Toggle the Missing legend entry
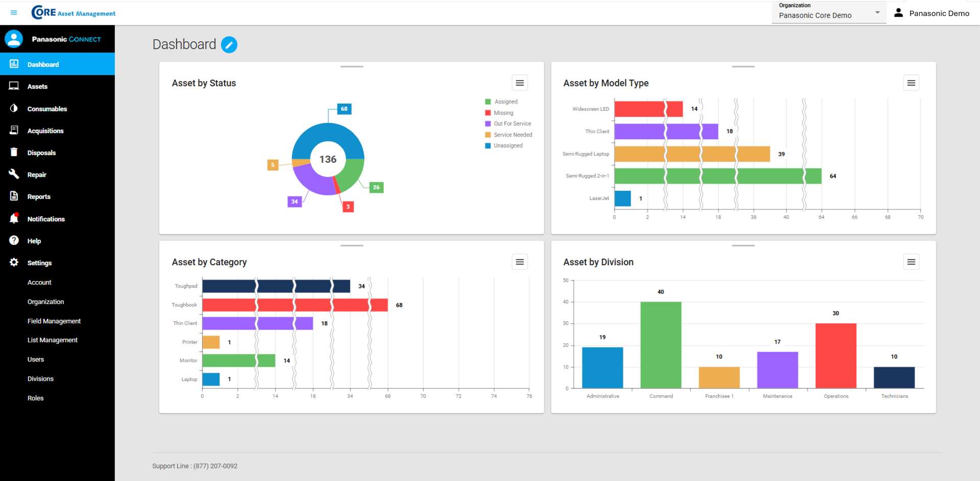980x481 pixels. tap(503, 112)
